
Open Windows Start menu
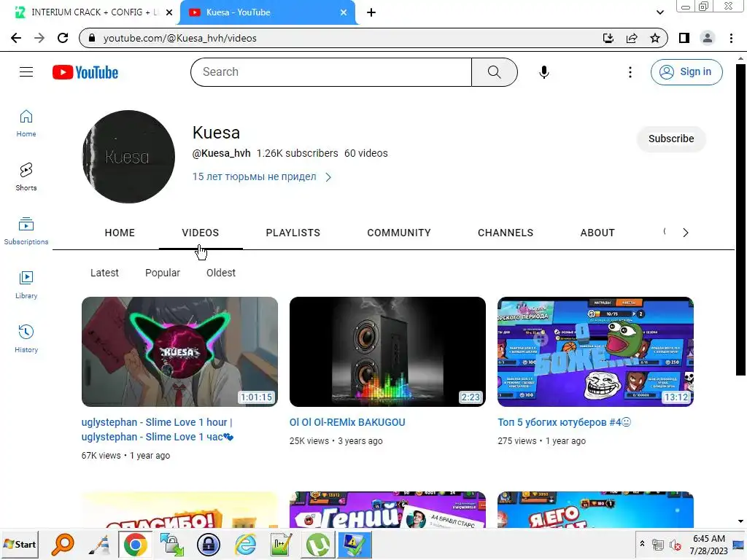tap(20, 544)
